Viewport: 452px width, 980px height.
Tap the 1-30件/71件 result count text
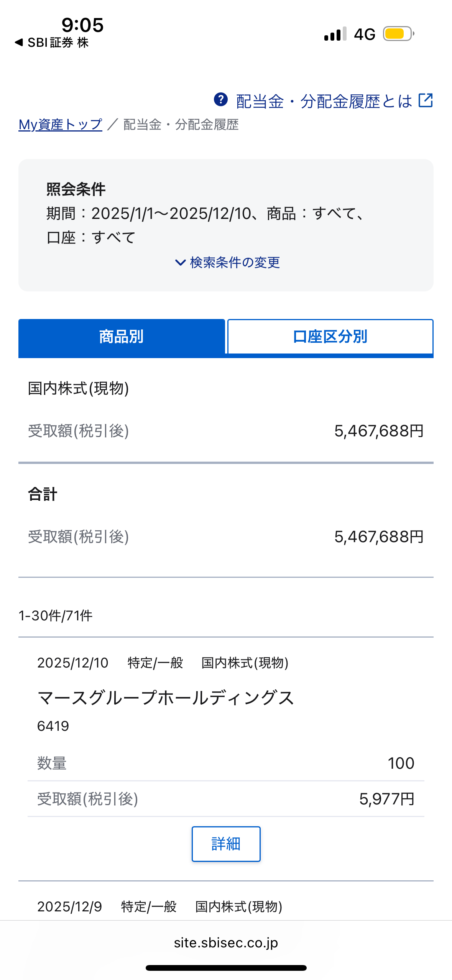click(x=56, y=616)
